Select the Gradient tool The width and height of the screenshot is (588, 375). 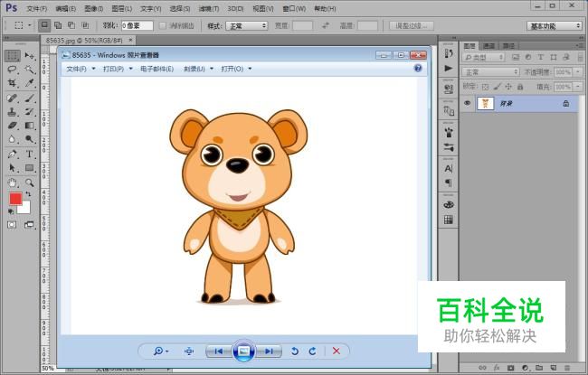click(x=29, y=126)
